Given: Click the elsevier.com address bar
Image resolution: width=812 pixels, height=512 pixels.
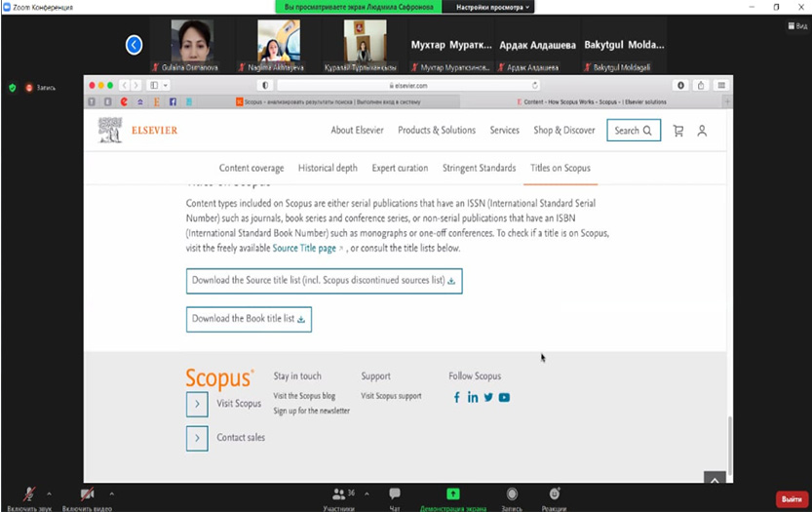Looking at the screenshot, I should [x=408, y=85].
